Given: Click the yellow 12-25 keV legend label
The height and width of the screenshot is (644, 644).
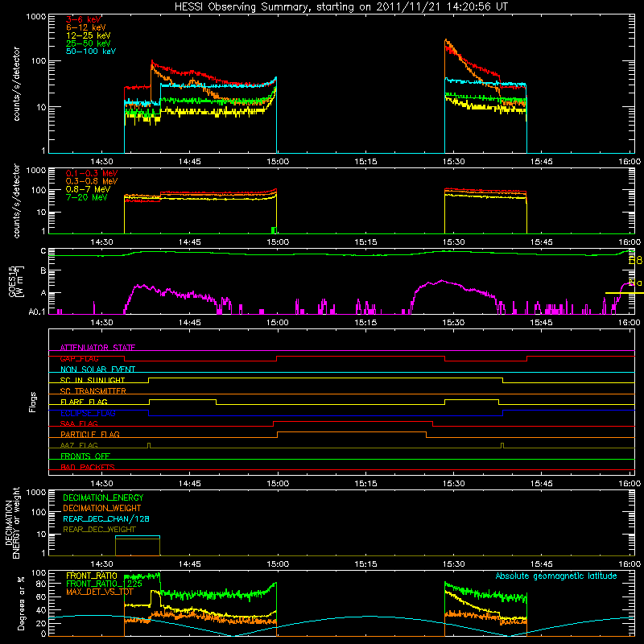Looking at the screenshot, I should 89,35.
